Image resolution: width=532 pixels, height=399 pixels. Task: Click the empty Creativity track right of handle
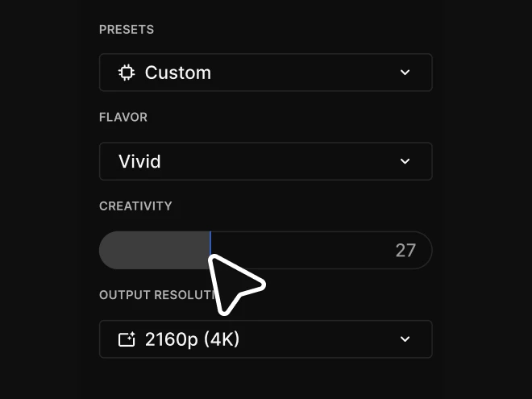click(x=306, y=250)
